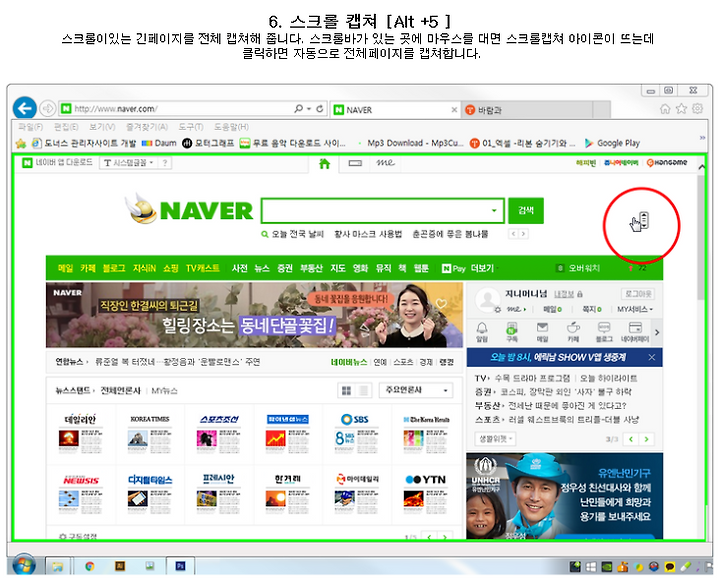The height and width of the screenshot is (585, 720).
Task: Click the SBS news stand logo
Action: pos(354,419)
